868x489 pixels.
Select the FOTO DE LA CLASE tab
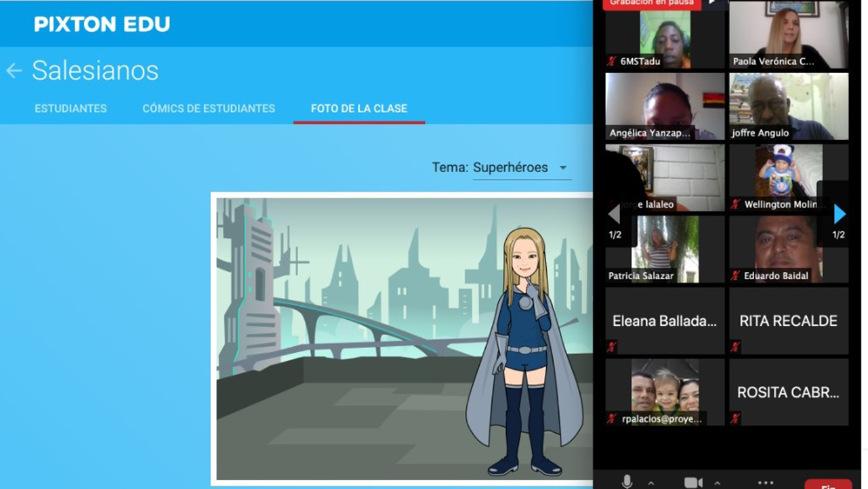359,108
